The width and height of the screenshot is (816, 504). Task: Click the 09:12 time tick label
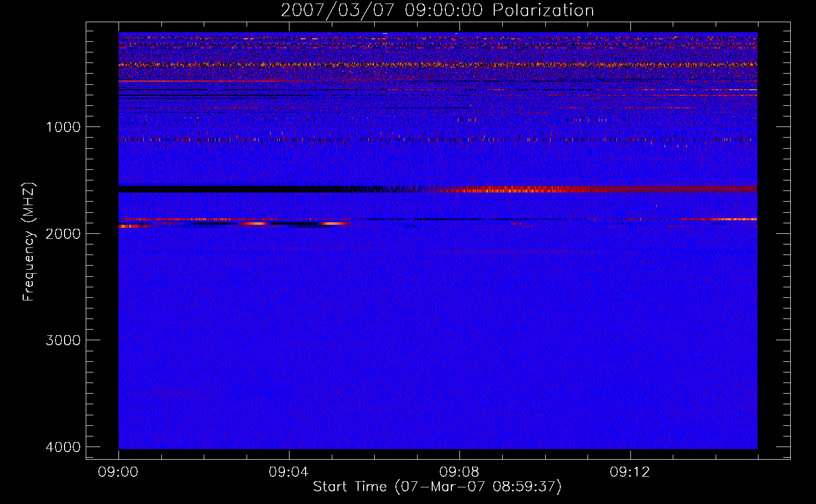[x=629, y=472]
